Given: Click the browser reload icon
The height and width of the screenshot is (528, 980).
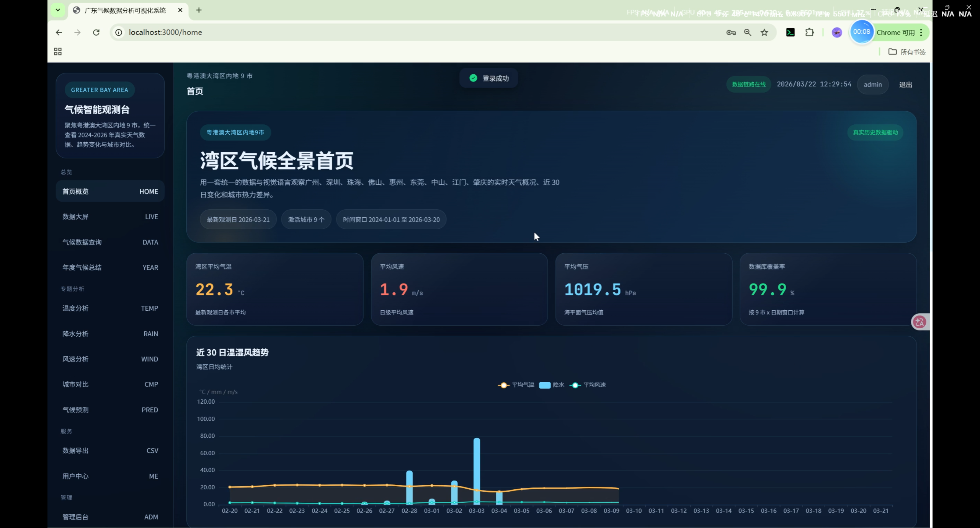Looking at the screenshot, I should pos(96,33).
